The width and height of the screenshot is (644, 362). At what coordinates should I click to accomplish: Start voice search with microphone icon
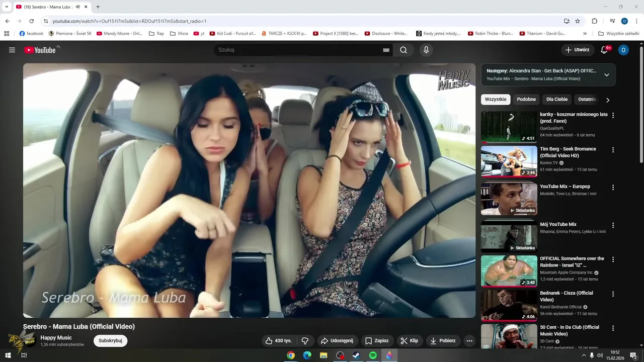coord(426,50)
